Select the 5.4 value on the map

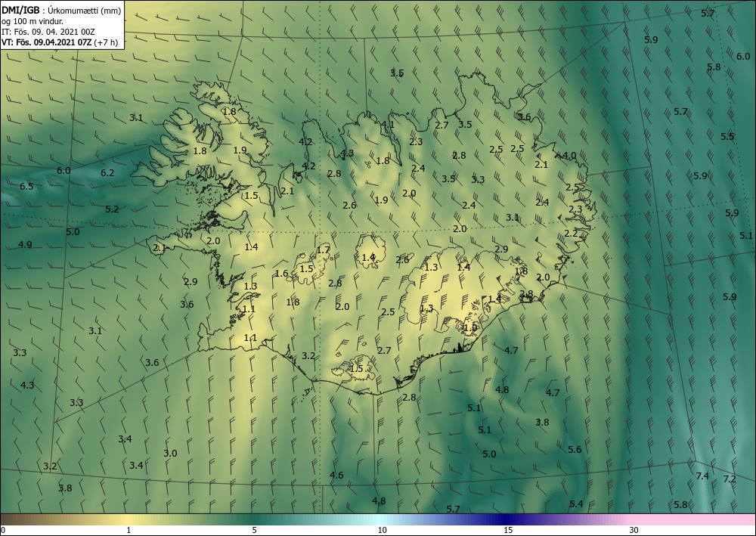(x=576, y=503)
